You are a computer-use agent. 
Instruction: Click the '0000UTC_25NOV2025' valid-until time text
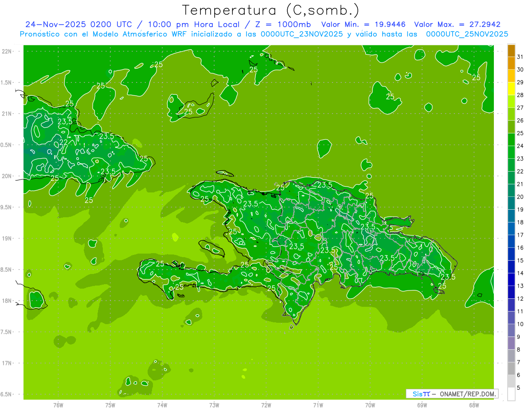pyautogui.click(x=467, y=34)
